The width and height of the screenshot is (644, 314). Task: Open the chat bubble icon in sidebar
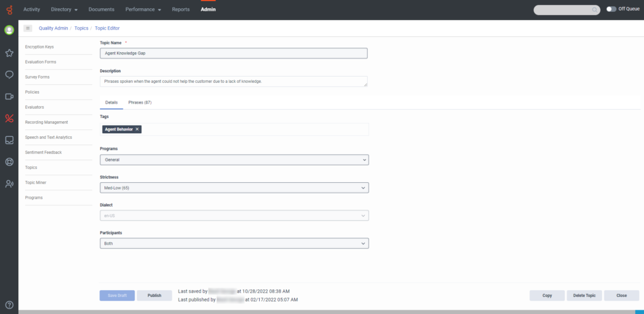(x=9, y=75)
